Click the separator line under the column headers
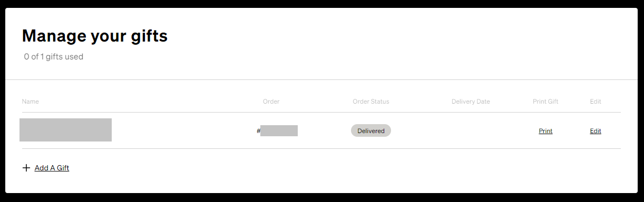This screenshot has height=202, width=644. [x=321, y=112]
